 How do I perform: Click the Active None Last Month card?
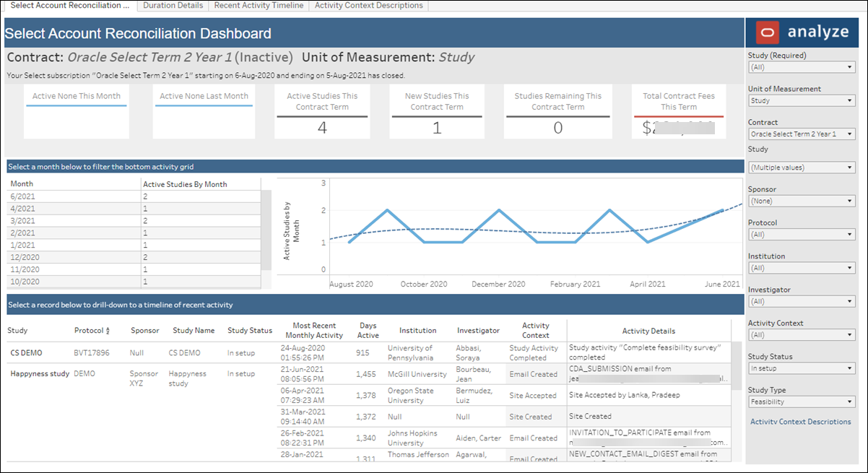[204, 112]
